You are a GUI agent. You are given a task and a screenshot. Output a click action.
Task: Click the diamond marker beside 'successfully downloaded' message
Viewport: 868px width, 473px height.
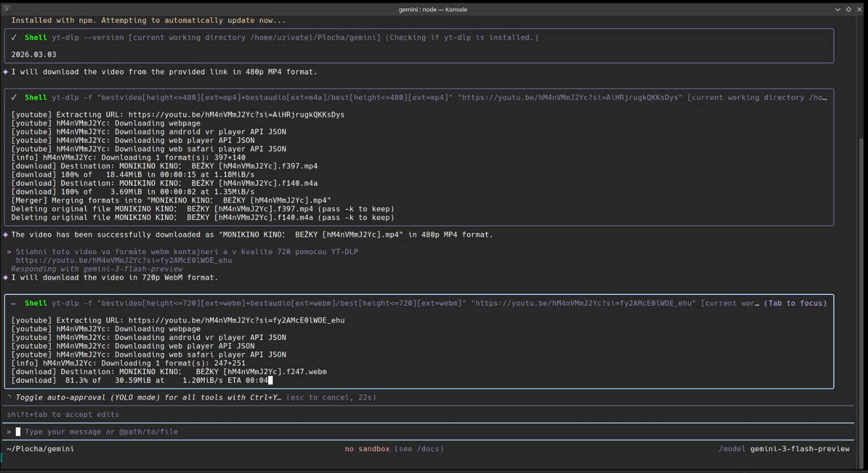coord(5,235)
